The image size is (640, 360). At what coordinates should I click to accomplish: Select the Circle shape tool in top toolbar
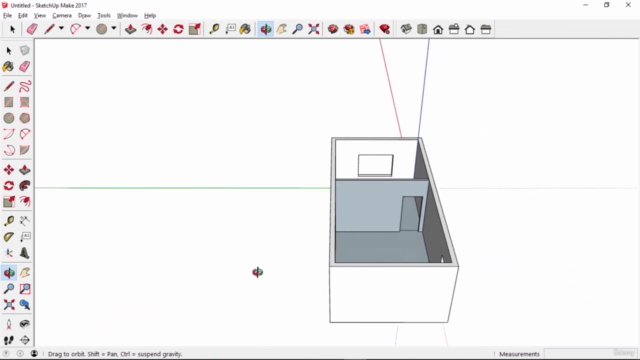pos(102,29)
